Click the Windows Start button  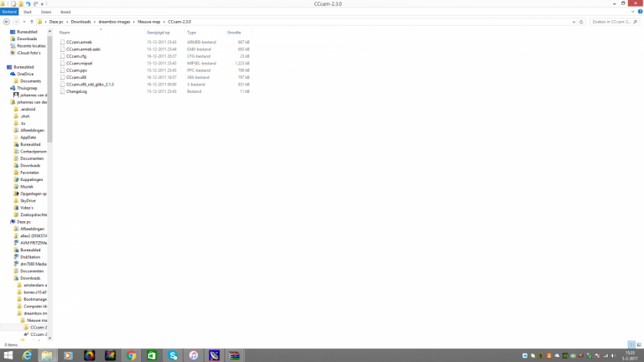8,355
